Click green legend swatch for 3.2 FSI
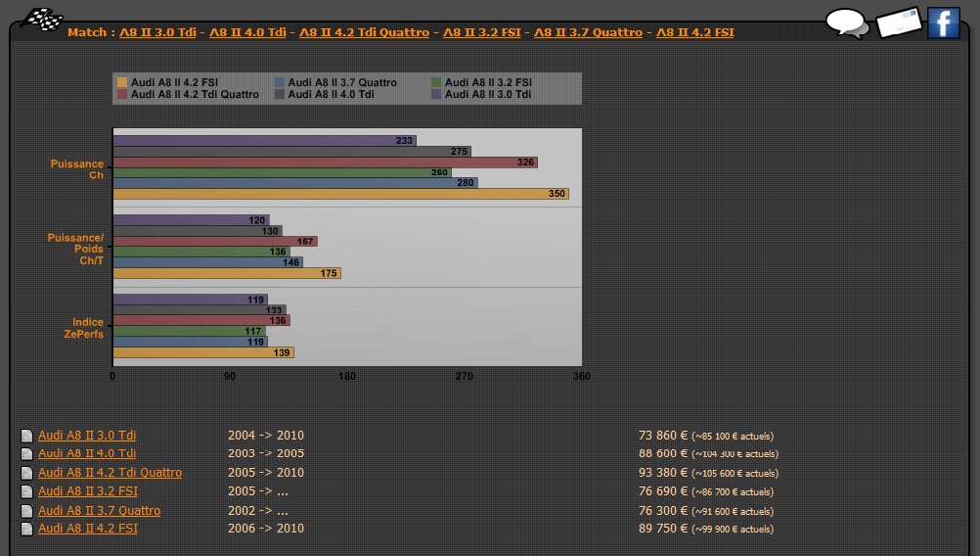Viewport: 980px width, 556px height. click(x=436, y=82)
